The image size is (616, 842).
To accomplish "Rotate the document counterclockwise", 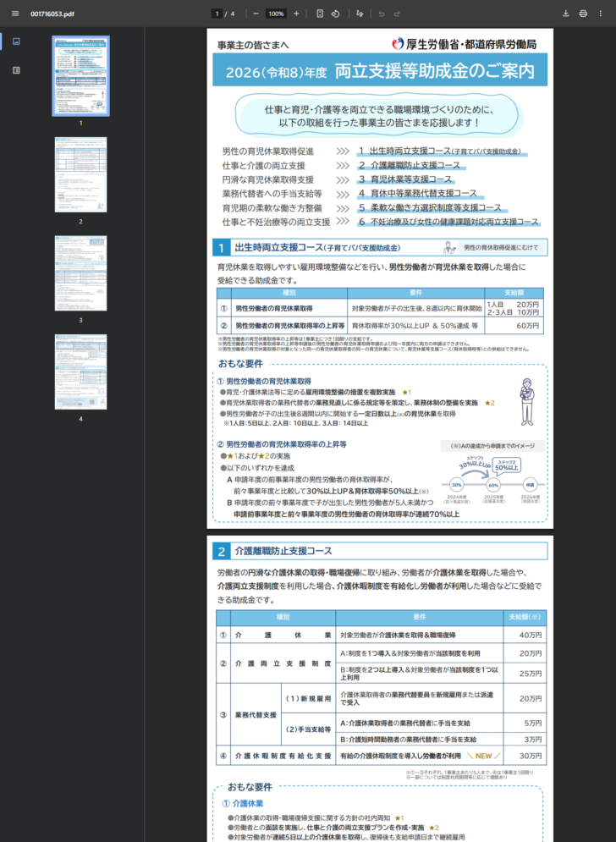I will [336, 14].
